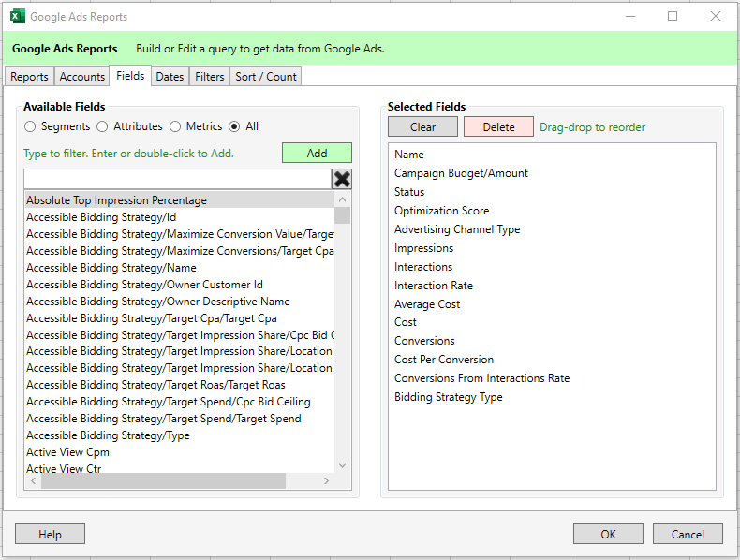Viewport: 740px width, 560px height.
Task: Select Accessible Bidding Strategy/Target Spend/Cpc Bid Ceiling
Action: click(x=179, y=402)
